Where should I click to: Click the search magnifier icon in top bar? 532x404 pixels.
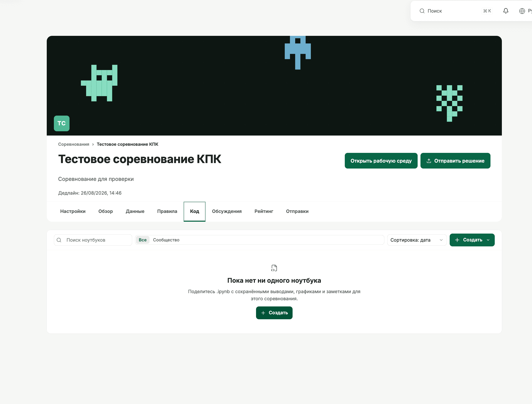tap(422, 11)
